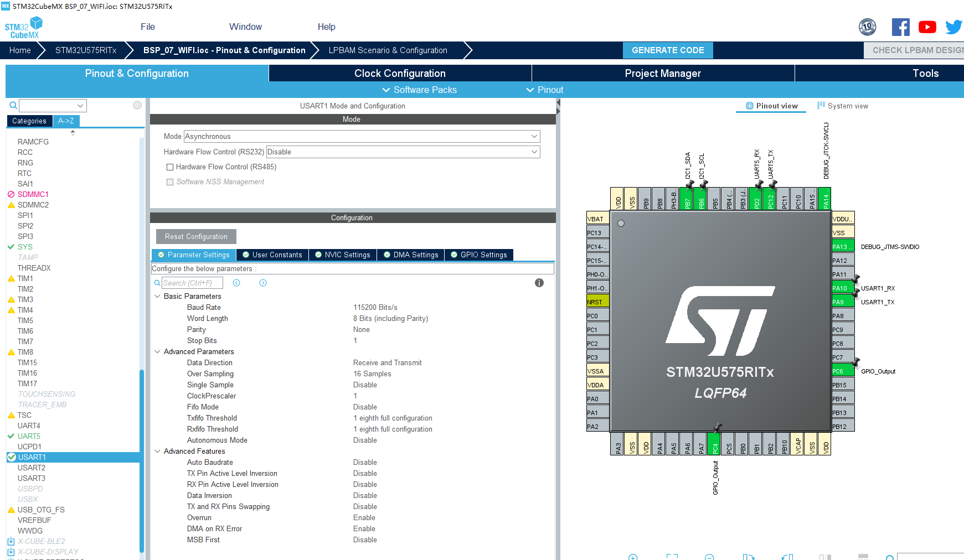Select the green PA13 pin on the chip
The width and height of the screenshot is (964, 560).
tap(843, 246)
